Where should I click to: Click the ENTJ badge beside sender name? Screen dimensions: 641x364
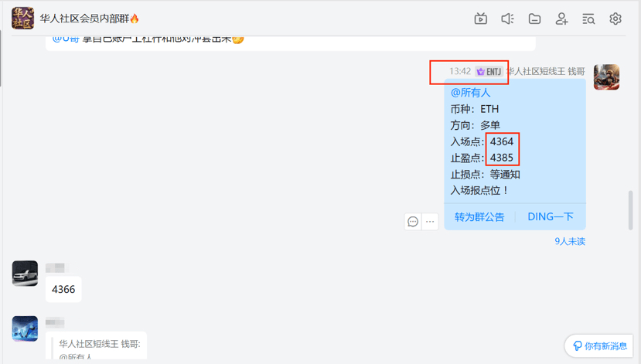489,71
